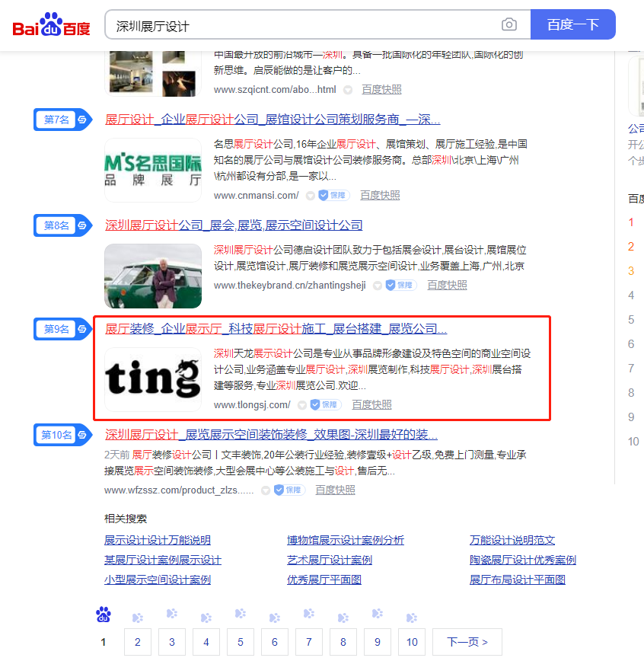Go to results page 9
The height and width of the screenshot is (661, 644).
[378, 642]
